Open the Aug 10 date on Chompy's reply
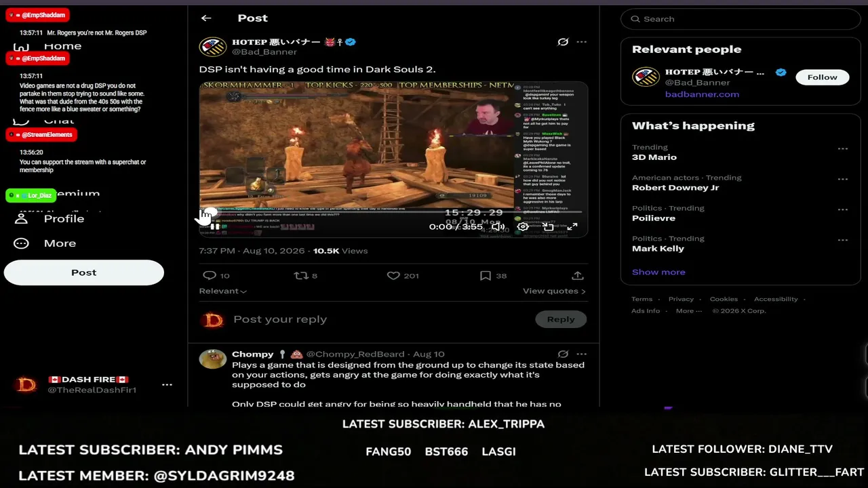This screenshot has height=488, width=868. 429,354
